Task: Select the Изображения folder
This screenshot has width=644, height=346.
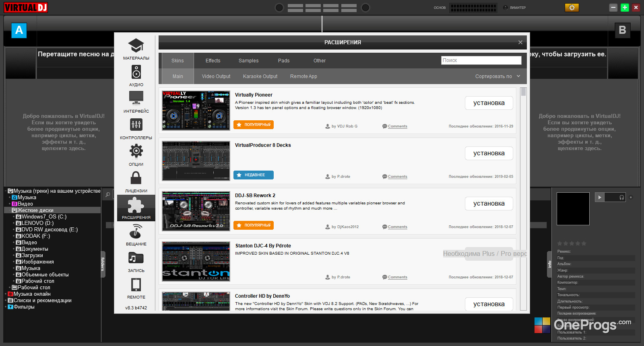Action: [37, 262]
